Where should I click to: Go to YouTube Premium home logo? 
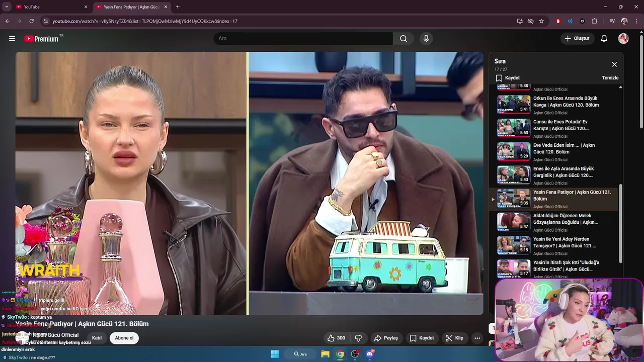[41, 39]
